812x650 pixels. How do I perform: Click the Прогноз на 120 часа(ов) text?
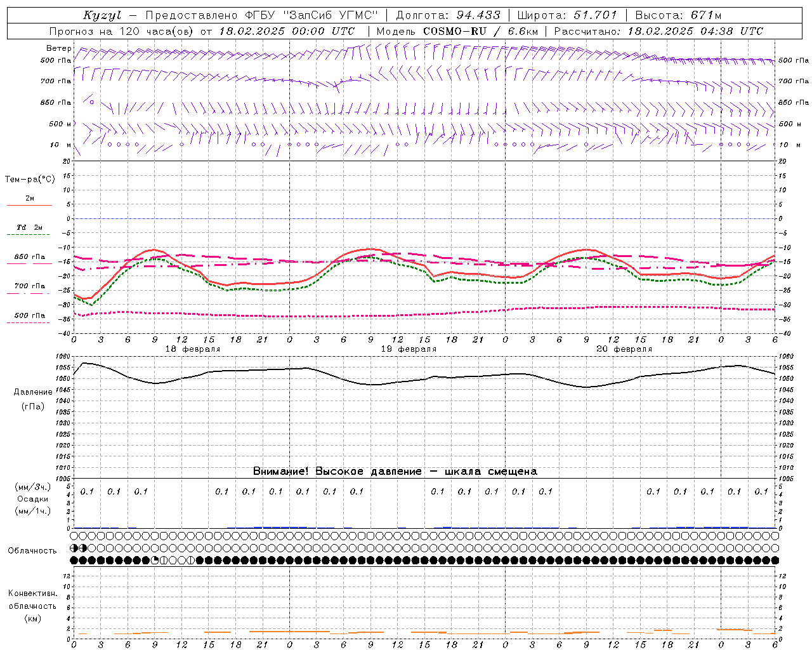[x=122, y=31]
